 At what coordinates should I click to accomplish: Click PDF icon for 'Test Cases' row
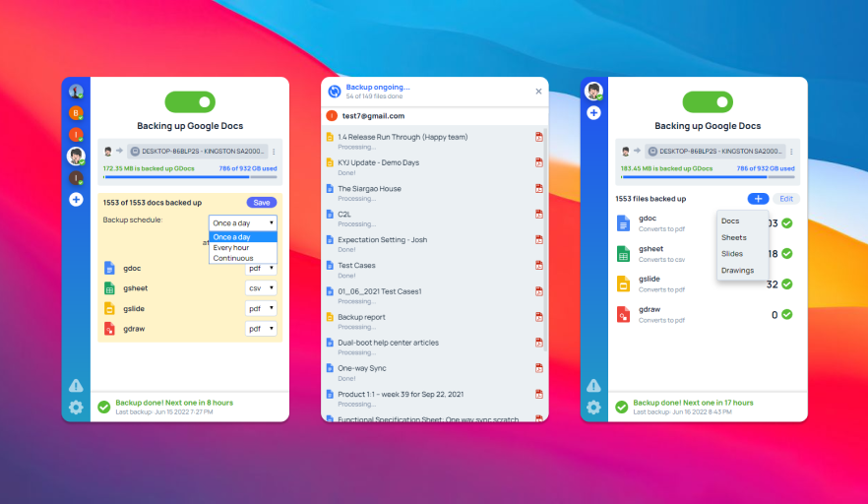click(538, 266)
